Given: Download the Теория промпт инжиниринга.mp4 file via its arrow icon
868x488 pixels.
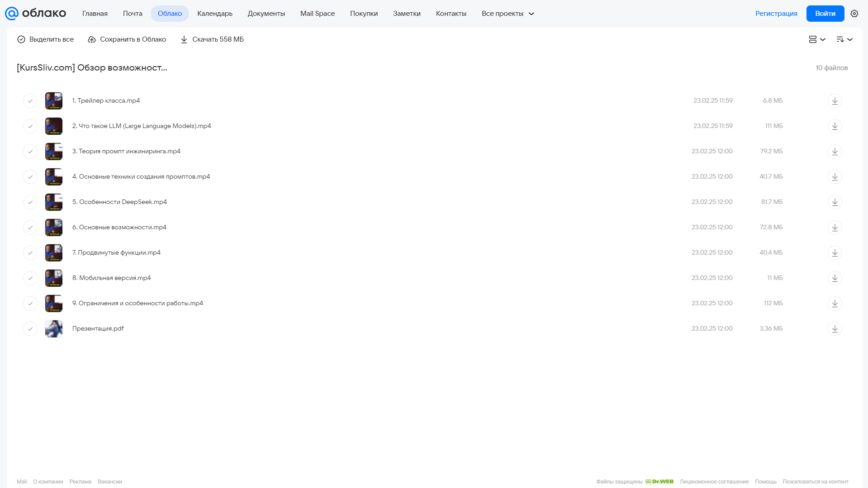Looking at the screenshot, I should click(835, 152).
